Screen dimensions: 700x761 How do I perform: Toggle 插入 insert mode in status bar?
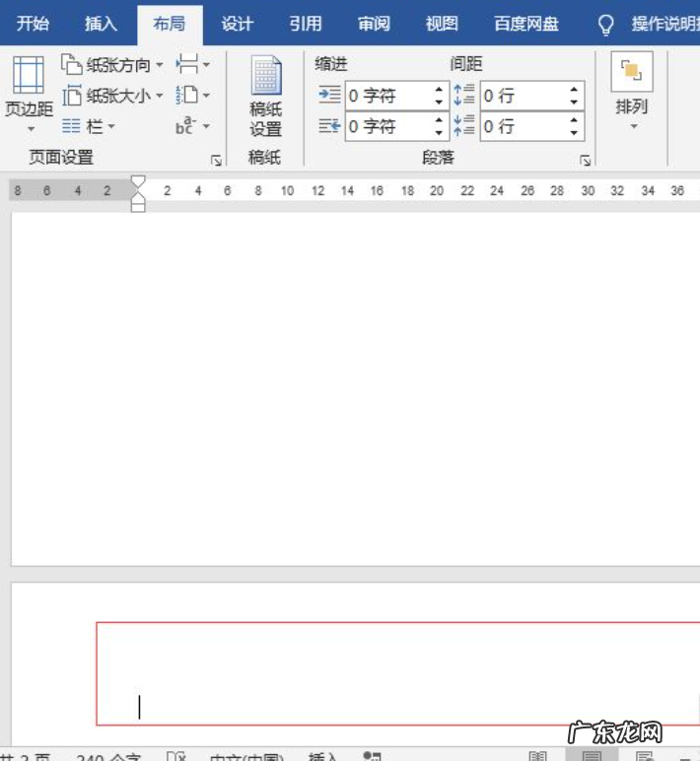[322, 757]
